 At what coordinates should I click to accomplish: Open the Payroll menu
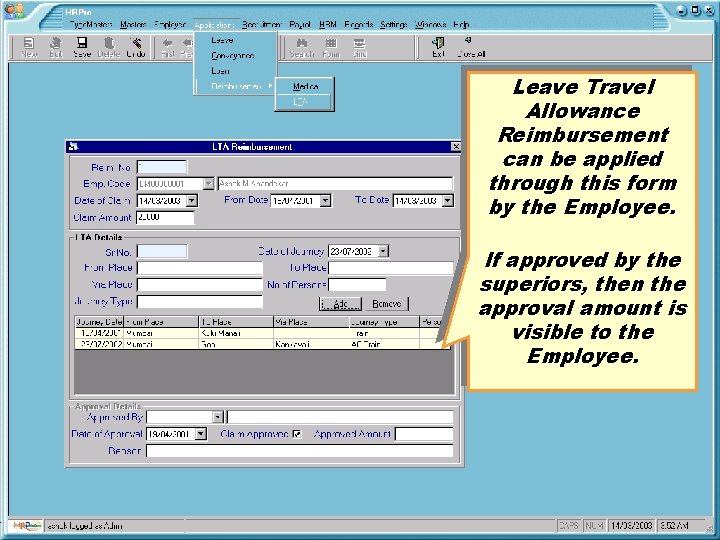[x=300, y=25]
